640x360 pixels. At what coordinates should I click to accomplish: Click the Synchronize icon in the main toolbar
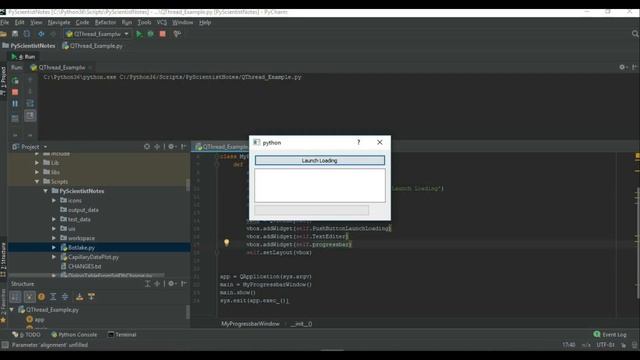[x=27, y=34]
